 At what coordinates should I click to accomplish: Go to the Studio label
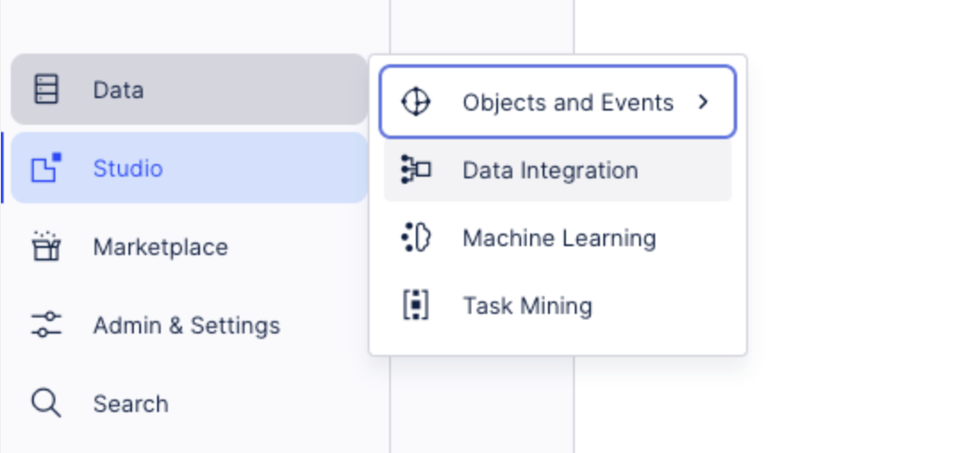pos(128,169)
